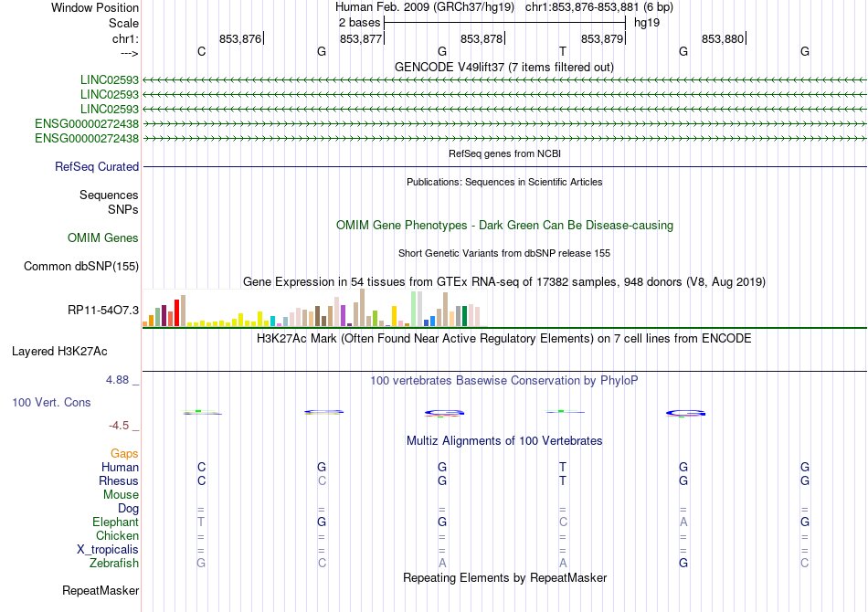
Task: Click the Rhesus alignment row label
Action: pos(119,480)
